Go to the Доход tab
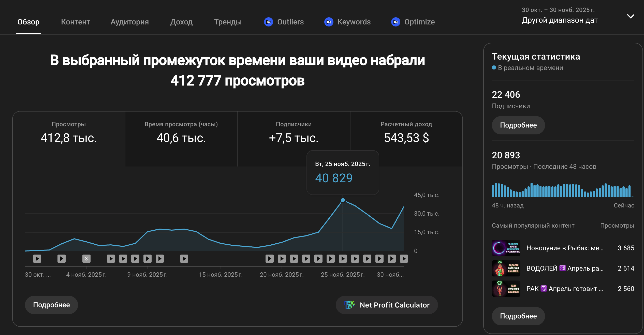Image resolution: width=644 pixels, height=335 pixels. click(181, 22)
